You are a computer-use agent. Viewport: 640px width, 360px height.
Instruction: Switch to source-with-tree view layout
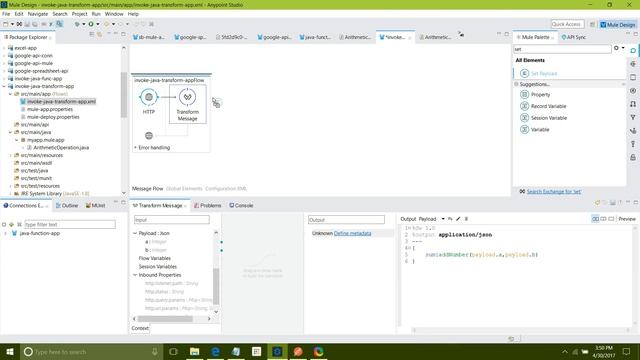603,219
